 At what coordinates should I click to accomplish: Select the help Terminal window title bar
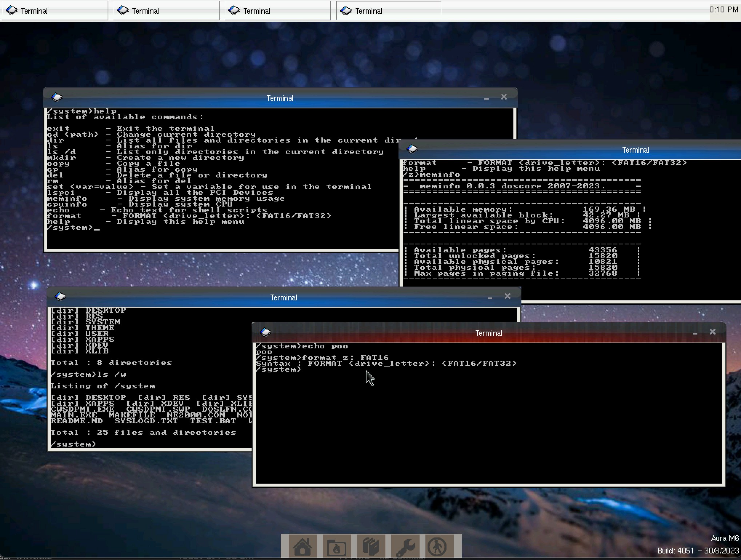point(280,98)
